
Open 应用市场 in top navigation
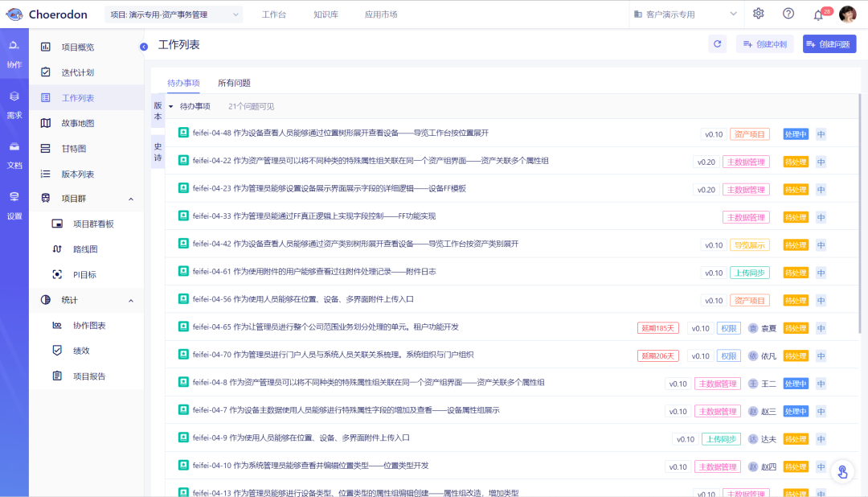(381, 14)
